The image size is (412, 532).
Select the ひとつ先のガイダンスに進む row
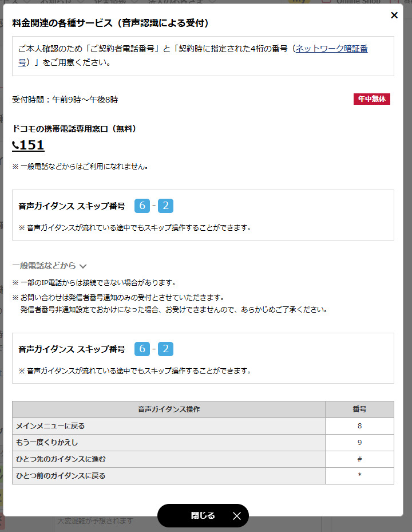pyautogui.click(x=169, y=459)
